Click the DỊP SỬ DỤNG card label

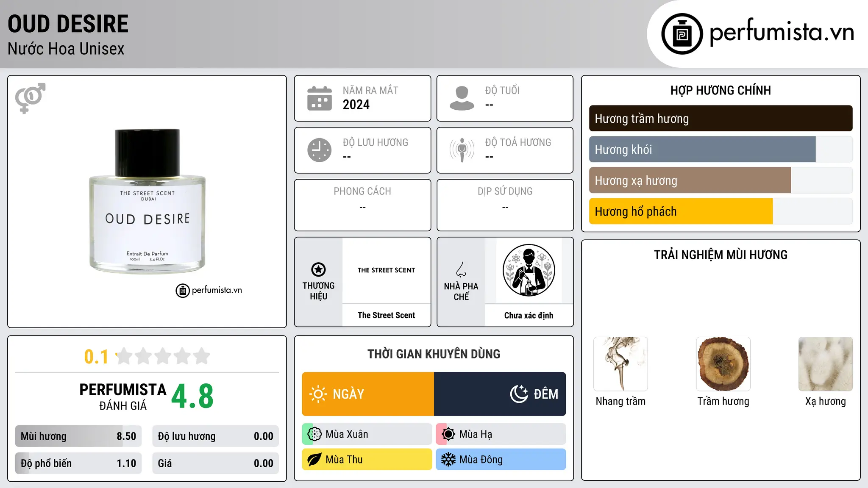505,191
